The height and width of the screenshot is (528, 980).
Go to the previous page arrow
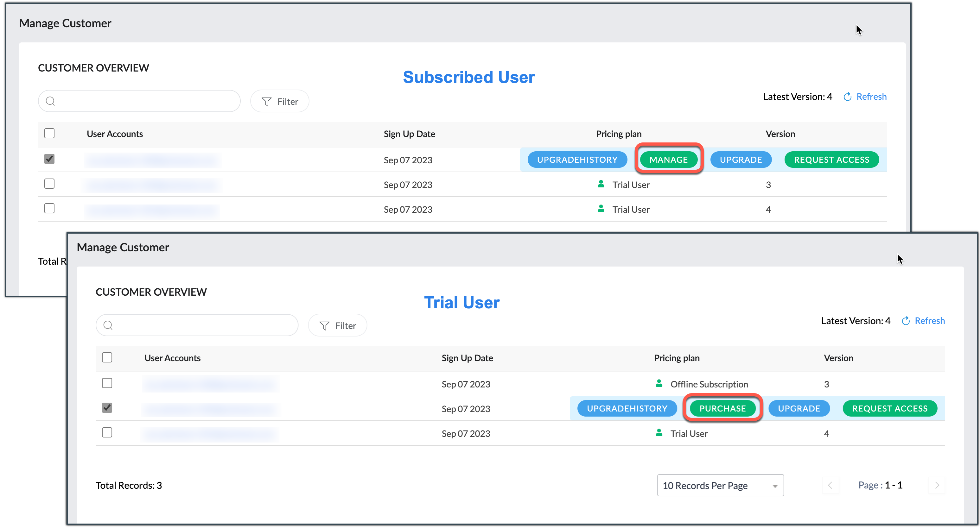[x=830, y=486]
